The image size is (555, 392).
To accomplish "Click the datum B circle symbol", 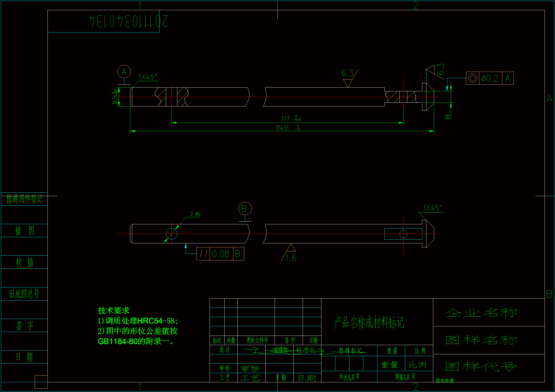I will [245, 208].
